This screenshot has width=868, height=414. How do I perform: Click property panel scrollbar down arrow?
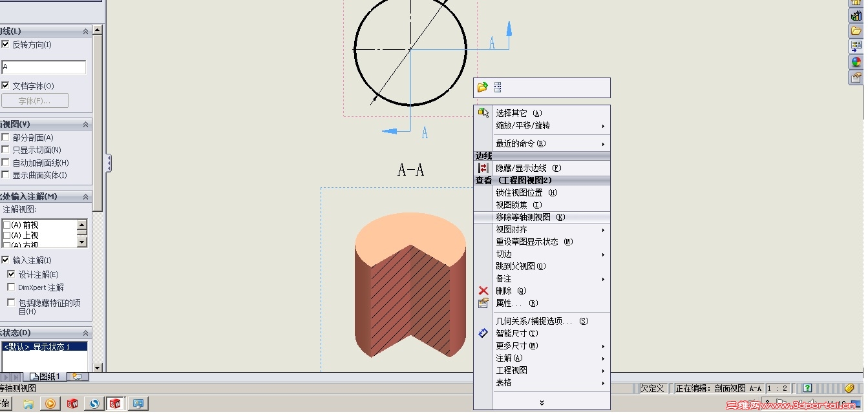point(97,367)
